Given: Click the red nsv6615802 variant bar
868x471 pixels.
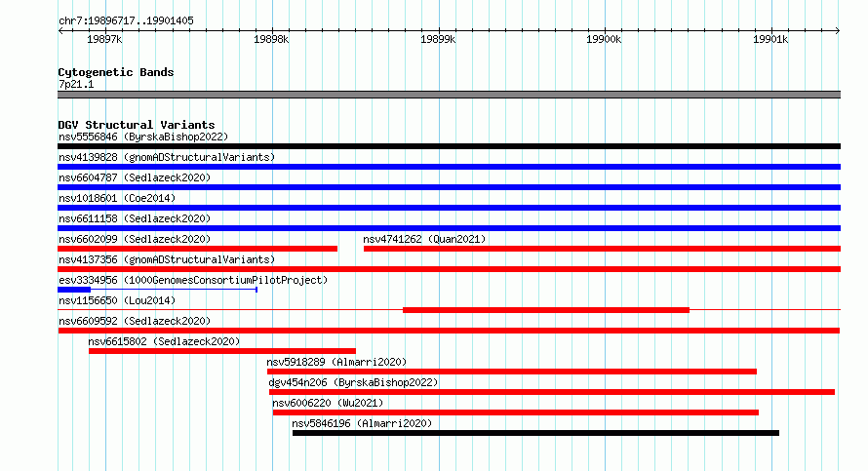Looking at the screenshot, I should tap(222, 351).
